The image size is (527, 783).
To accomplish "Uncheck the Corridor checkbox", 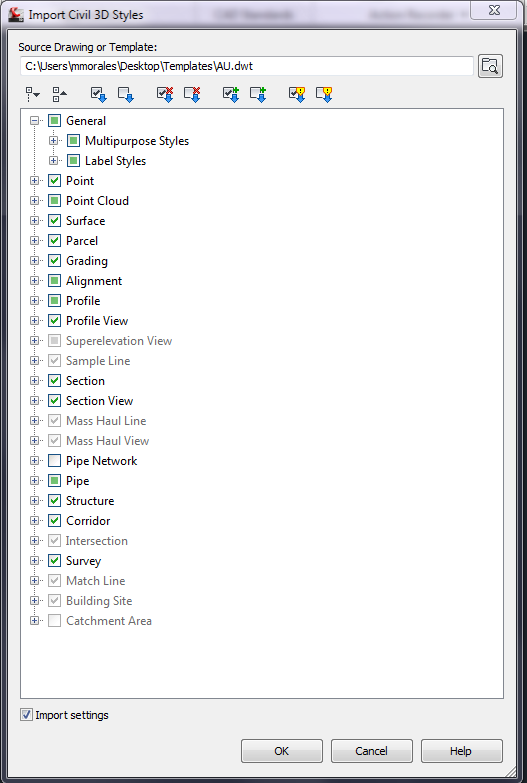I will click(54, 520).
